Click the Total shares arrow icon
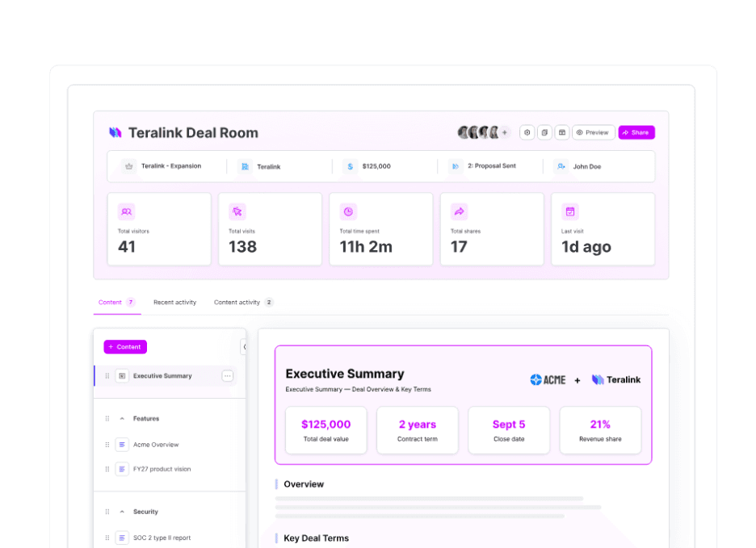This screenshot has height=548, width=756. (459, 211)
